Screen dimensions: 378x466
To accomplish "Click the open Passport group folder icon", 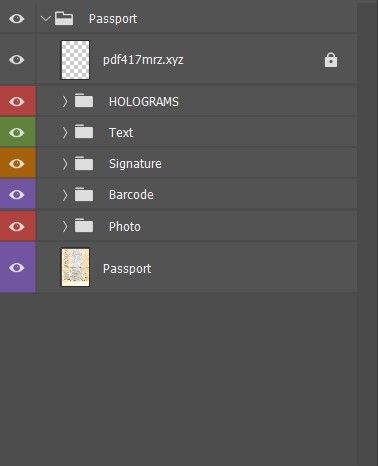I will click(64, 18).
